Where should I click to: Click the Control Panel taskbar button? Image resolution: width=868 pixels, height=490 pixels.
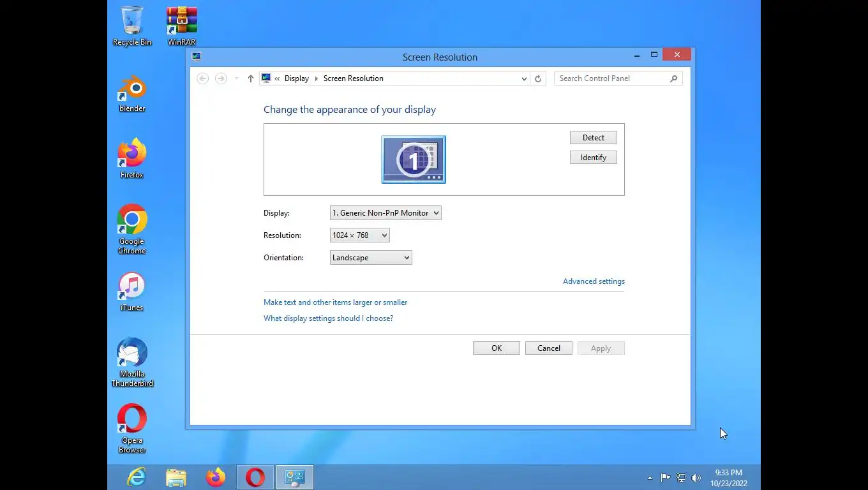click(295, 477)
